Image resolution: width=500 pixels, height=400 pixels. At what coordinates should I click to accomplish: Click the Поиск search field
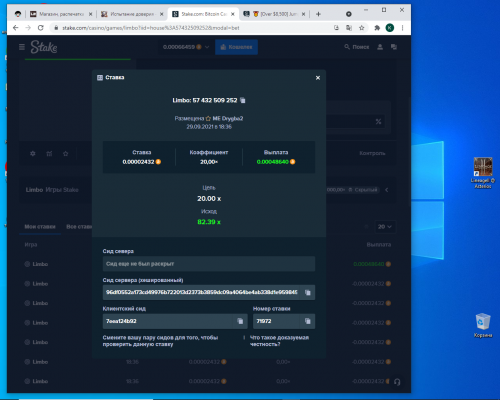click(x=357, y=47)
